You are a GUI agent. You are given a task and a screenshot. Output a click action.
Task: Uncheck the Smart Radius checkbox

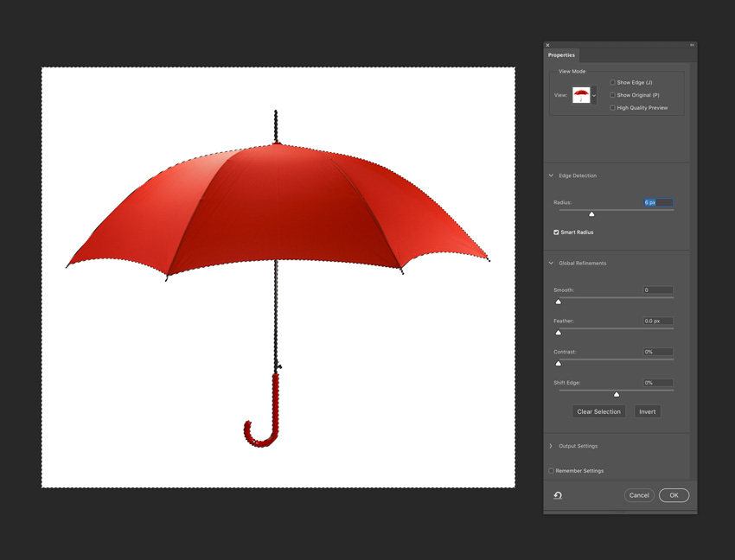click(556, 232)
